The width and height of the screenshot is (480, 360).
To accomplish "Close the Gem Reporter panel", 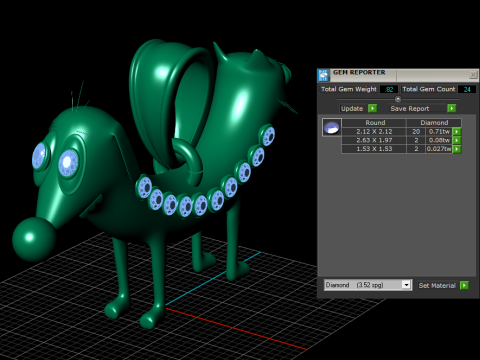I will 473,75.
